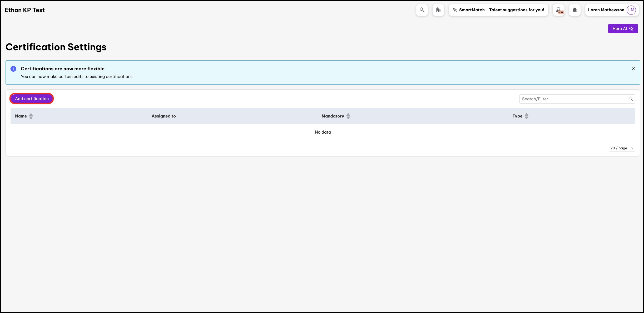Expand the 20 / page dropdown
Image resolution: width=644 pixels, height=313 pixels.
(622, 148)
